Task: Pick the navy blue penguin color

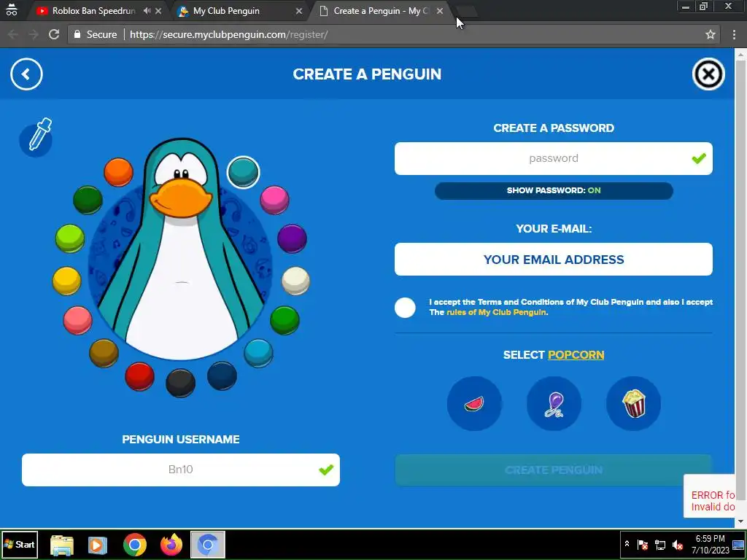Action: coord(222,376)
